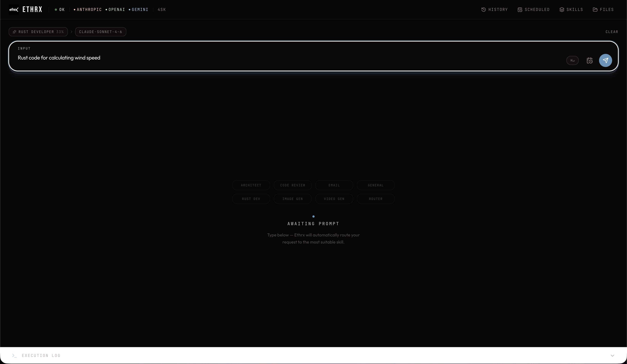This screenshot has width=627, height=364.
Task: Open the claude-sonnet-4-6 model selector
Action: click(101, 32)
